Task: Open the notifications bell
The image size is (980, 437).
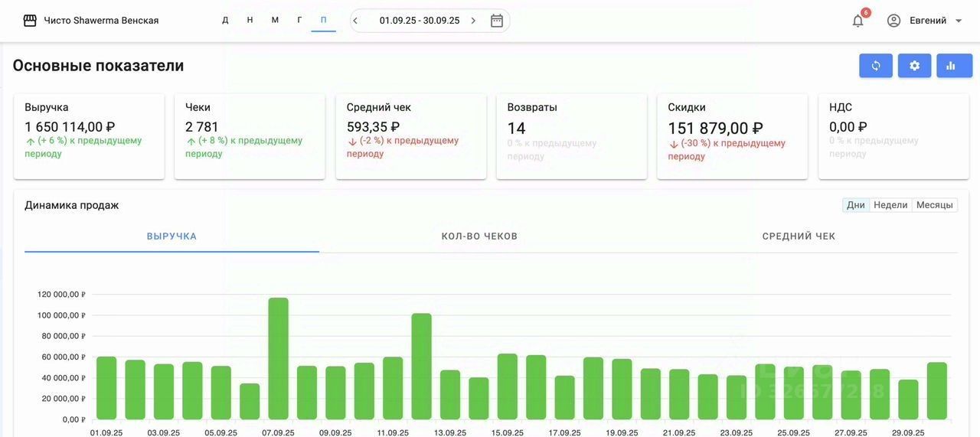Action: (857, 21)
